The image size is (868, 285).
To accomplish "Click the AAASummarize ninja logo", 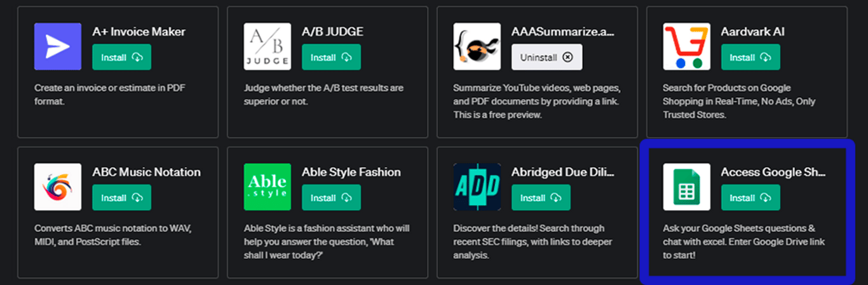I will tap(477, 46).
